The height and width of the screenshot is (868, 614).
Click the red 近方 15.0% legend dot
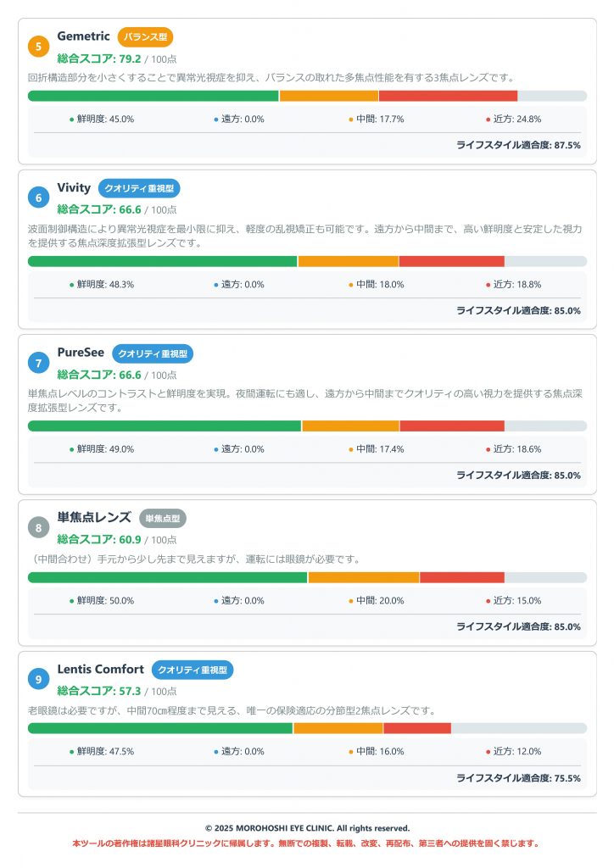coord(488,601)
